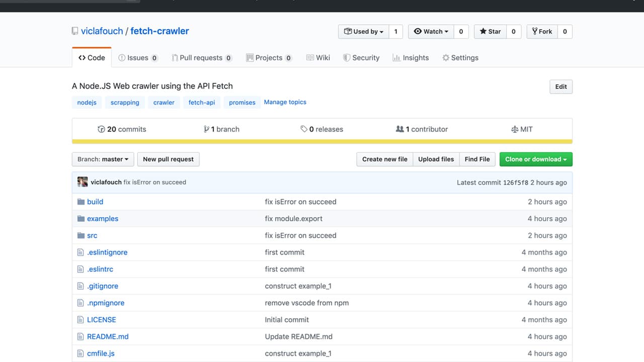Click the MIT license scale icon
644x362 pixels.
coord(514,129)
